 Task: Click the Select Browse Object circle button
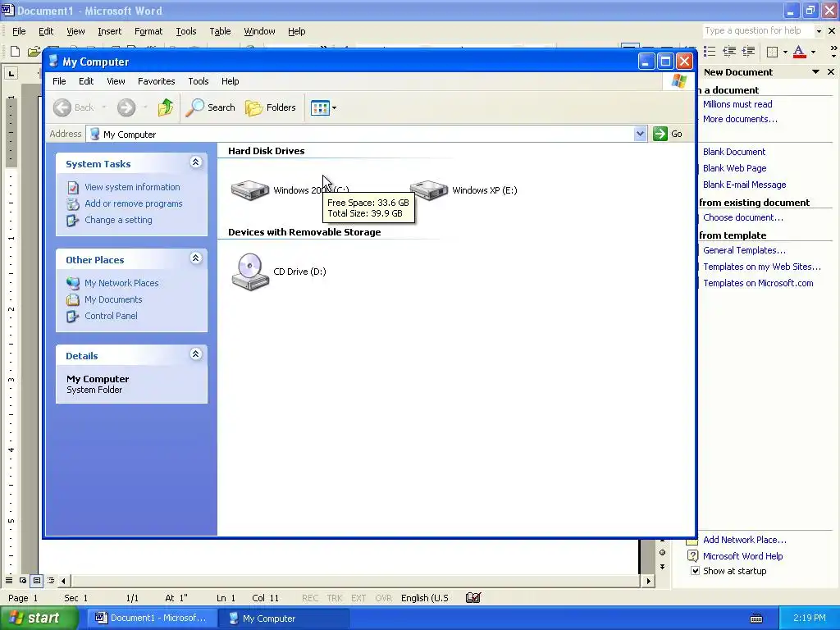point(663,553)
